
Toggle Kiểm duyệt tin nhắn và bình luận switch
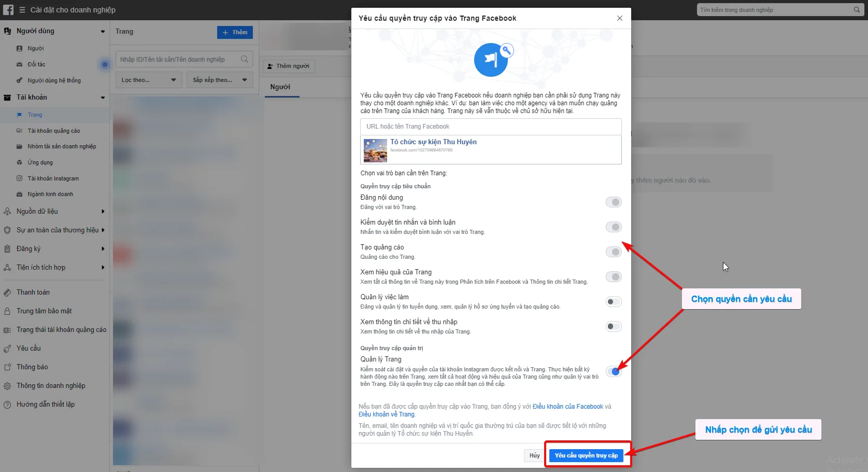click(x=614, y=227)
